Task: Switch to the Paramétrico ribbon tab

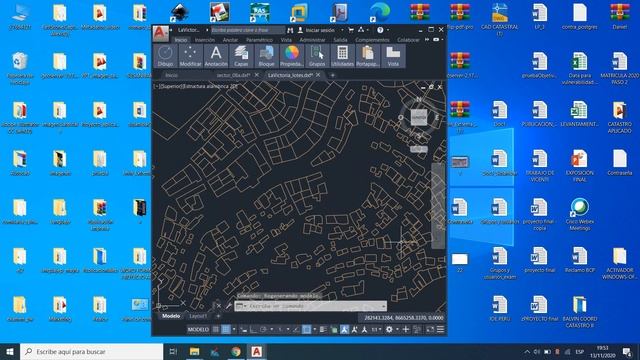Action: tap(259, 40)
